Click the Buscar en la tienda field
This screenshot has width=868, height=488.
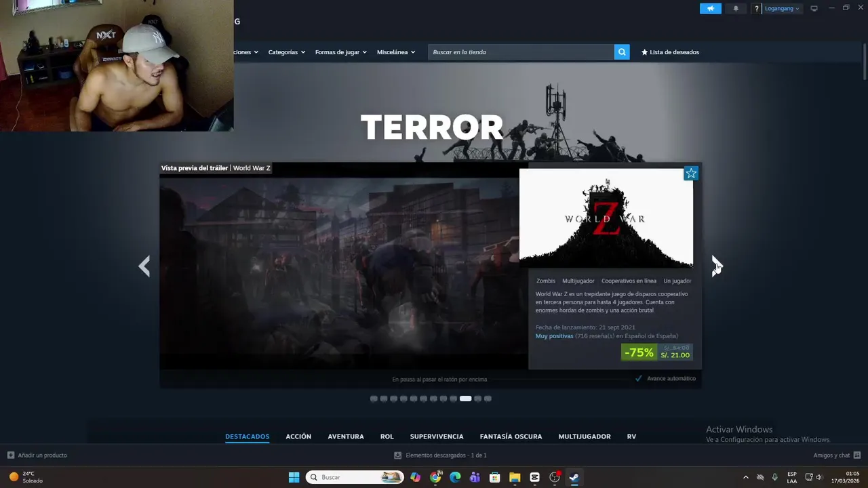click(521, 52)
